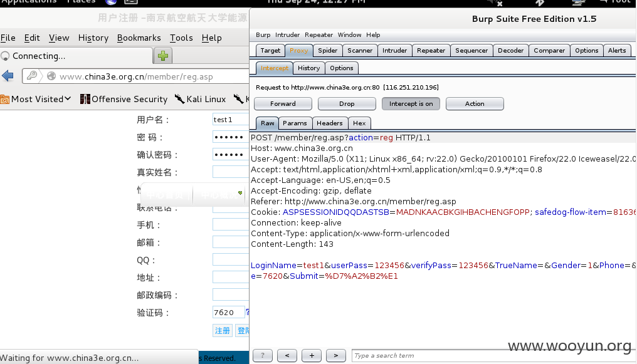
Task: Switch to the Intruder tab
Action: pos(394,50)
